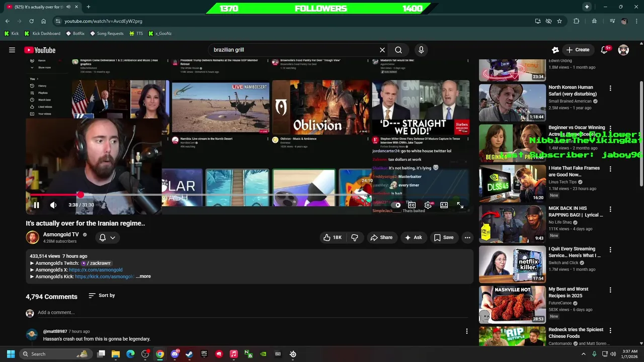Open the TTS bookmark

pyautogui.click(x=136, y=34)
